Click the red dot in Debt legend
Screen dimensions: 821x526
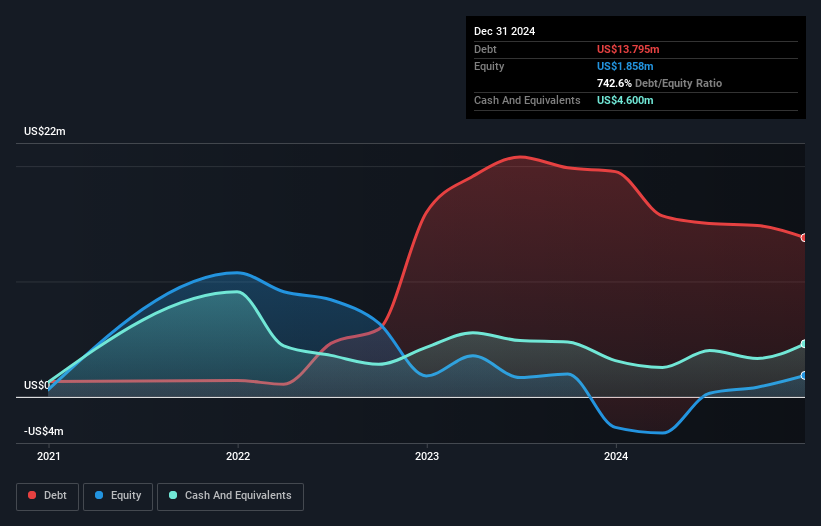32,495
